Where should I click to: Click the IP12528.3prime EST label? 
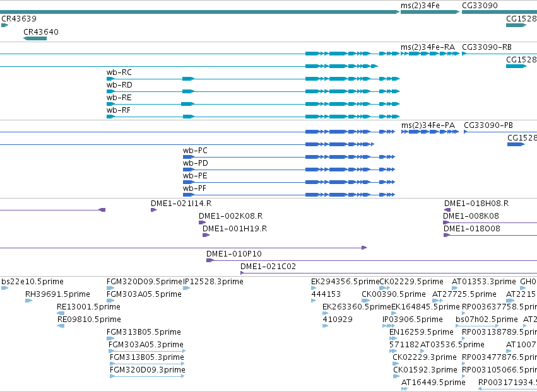213,282
